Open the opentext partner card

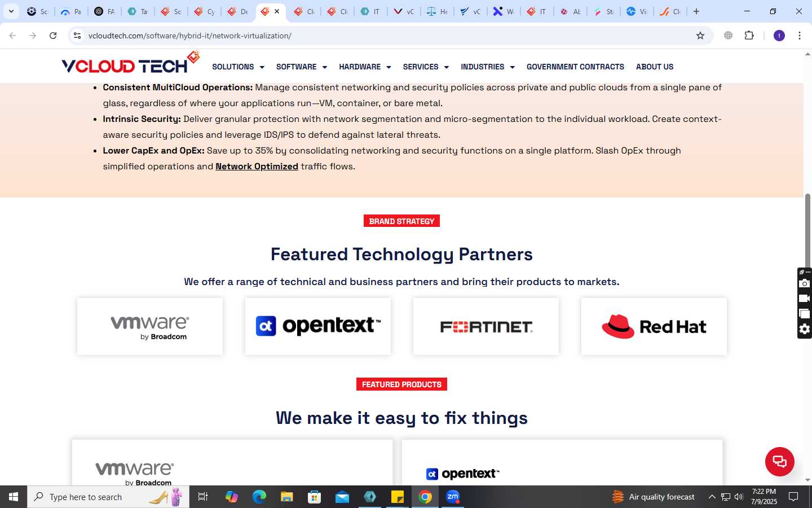pyautogui.click(x=318, y=327)
